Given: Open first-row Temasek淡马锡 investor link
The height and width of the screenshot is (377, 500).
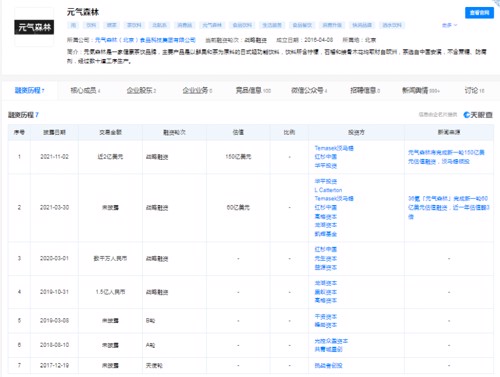Looking at the screenshot, I should pos(334,148).
